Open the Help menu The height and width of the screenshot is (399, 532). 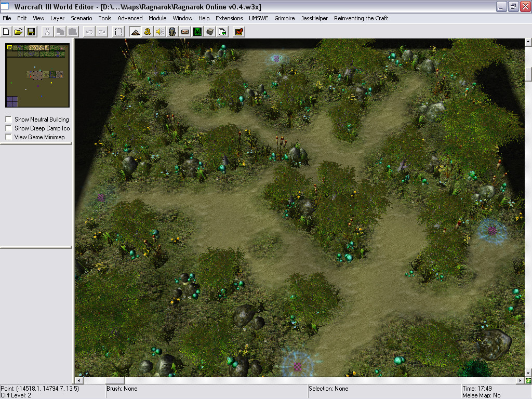(x=204, y=18)
